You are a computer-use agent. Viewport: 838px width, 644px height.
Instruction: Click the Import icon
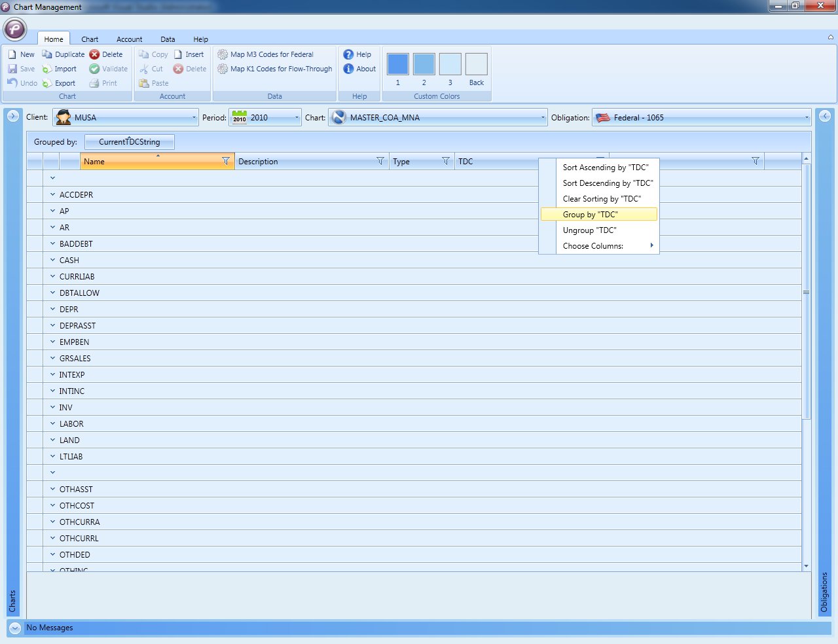[47, 69]
